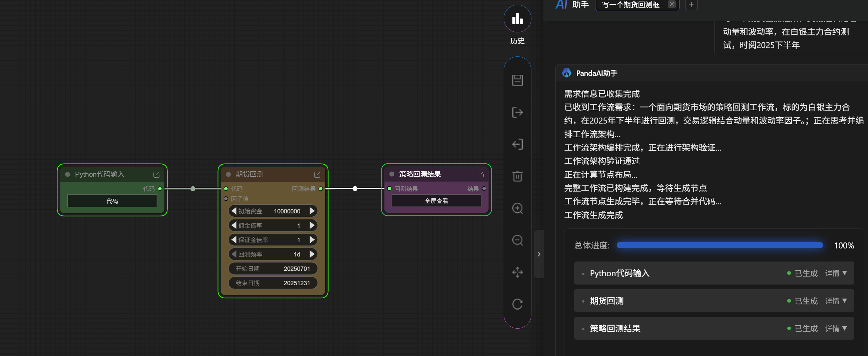This screenshot has width=868, height=356.
Task: Toggle status dot on Python代码输入 node
Action: (67, 174)
